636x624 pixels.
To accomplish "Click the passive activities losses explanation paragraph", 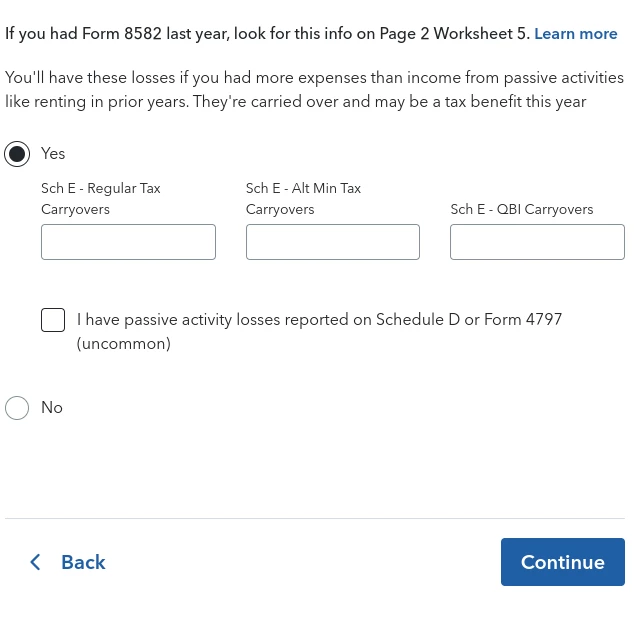I will 314,89.
